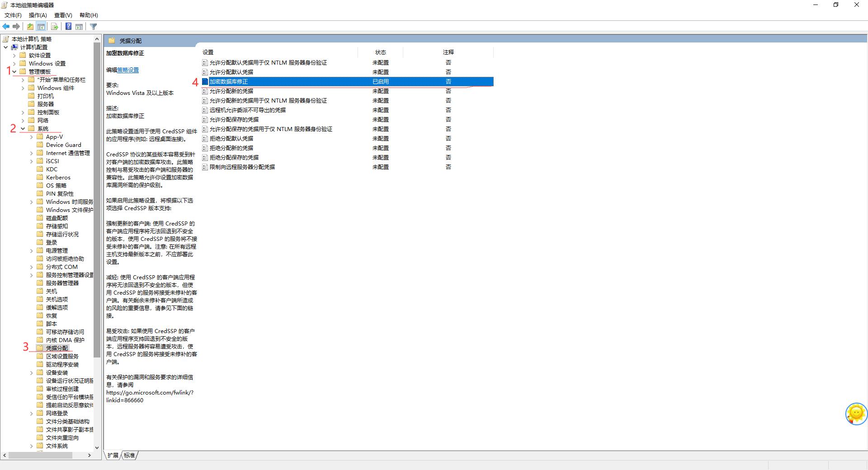Click the Up One Level folder icon
The width and height of the screenshot is (868, 470).
click(30, 27)
